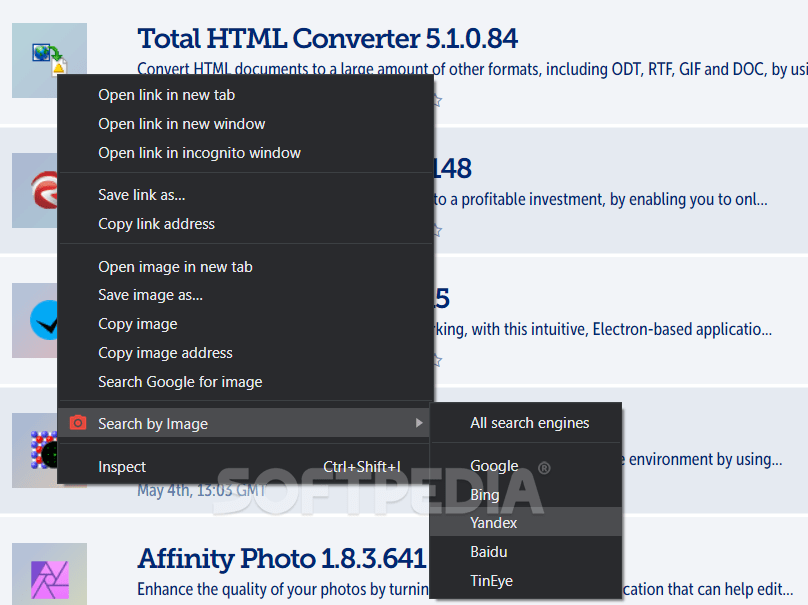Choose Open link in new window

click(x=245, y=124)
